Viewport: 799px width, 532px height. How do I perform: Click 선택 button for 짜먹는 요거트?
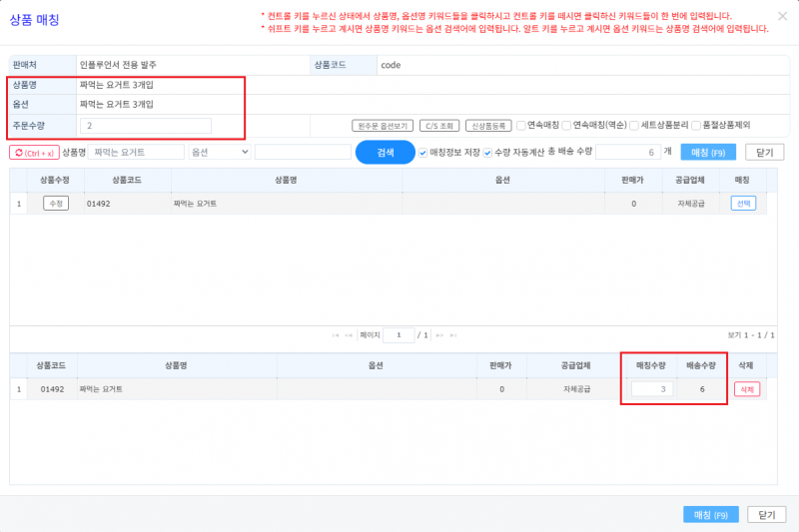point(743,204)
